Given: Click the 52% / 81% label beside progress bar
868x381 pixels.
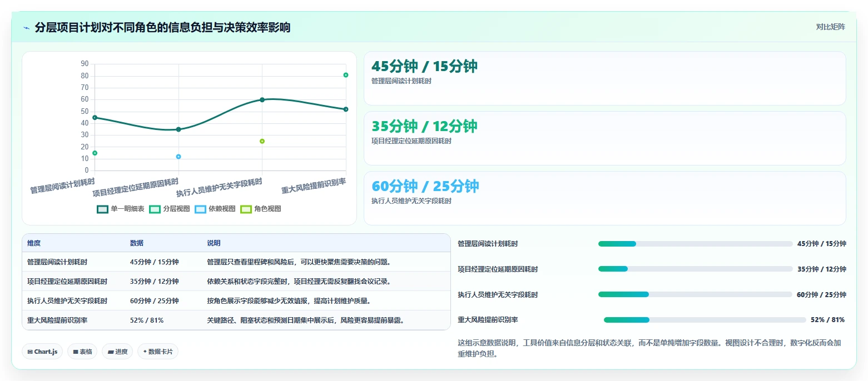Looking at the screenshot, I should (x=828, y=320).
